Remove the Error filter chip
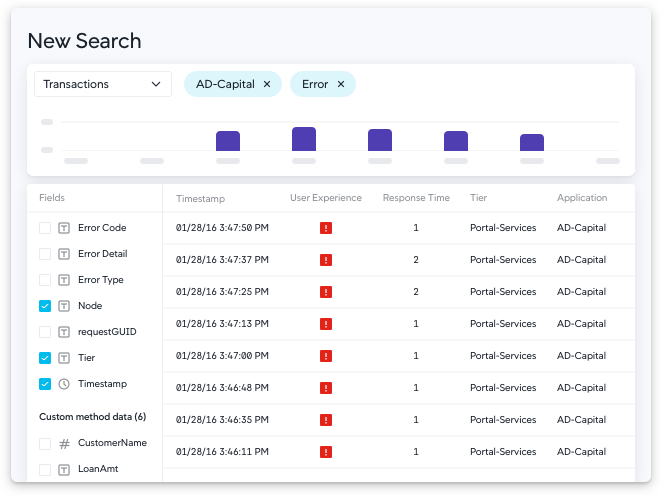Screen dimensions: 662x496 341,84
